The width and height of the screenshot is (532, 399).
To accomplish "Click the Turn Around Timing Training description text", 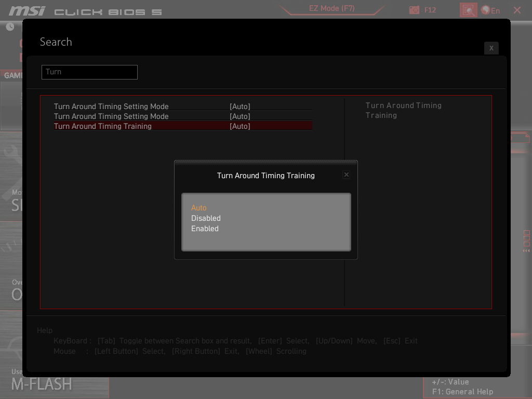I will coord(403,110).
